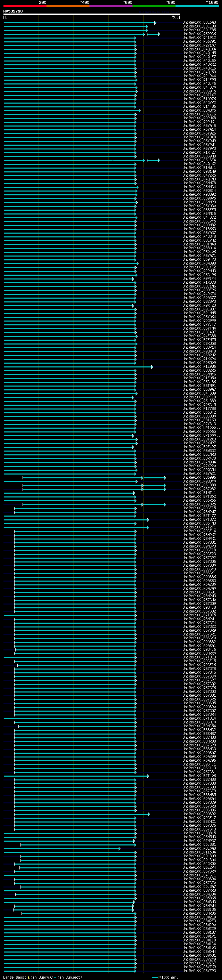Select the UniRef100_Q2L944 label
222x980 pixels.
click(x=199, y=76)
